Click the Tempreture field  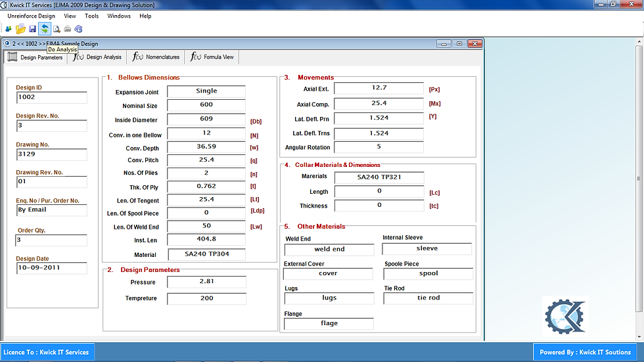(x=206, y=299)
